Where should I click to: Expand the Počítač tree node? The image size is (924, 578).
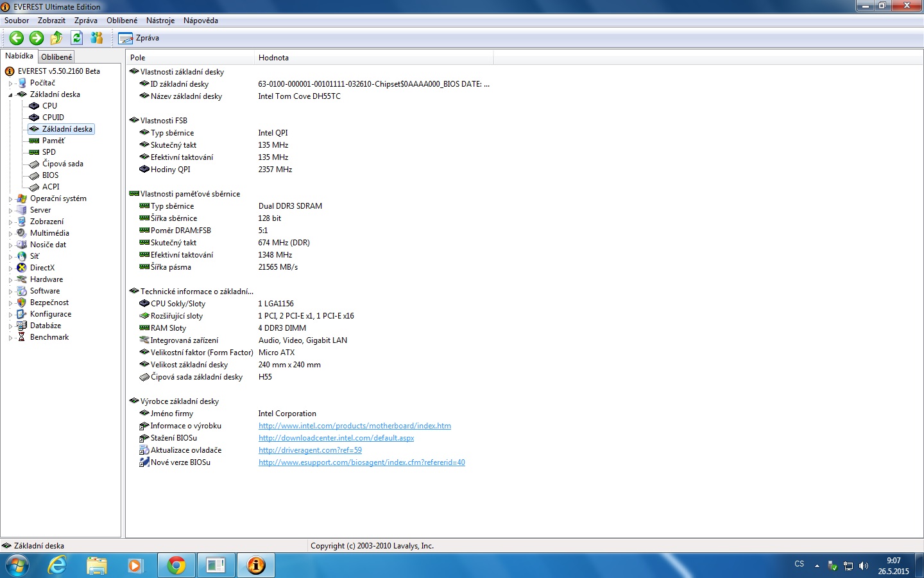tap(10, 83)
